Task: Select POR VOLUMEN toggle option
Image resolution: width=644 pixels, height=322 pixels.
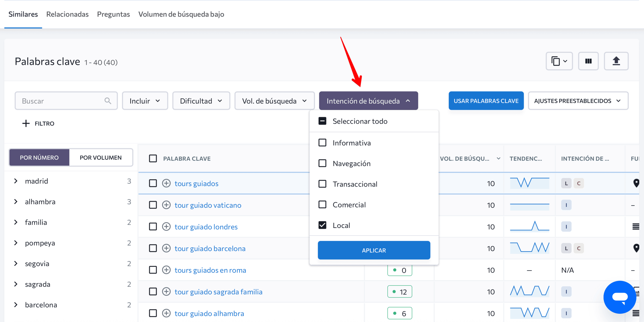Action: (x=101, y=158)
